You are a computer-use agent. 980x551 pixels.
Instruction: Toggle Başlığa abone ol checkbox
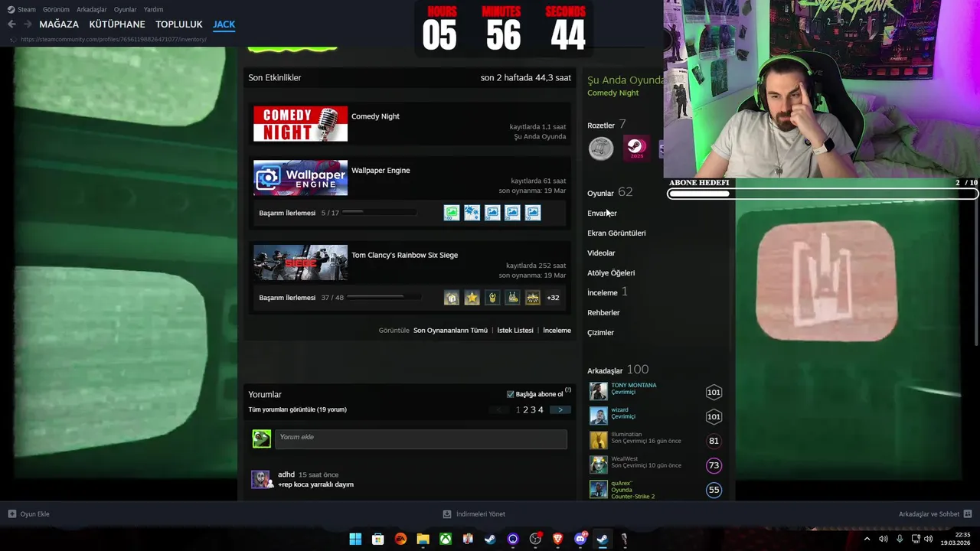(x=511, y=394)
